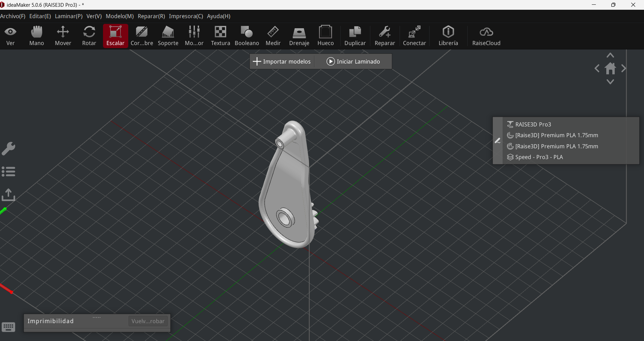Open the Cor...bre free cut tool
Viewport: 644px width, 341px height.
(x=142, y=36)
